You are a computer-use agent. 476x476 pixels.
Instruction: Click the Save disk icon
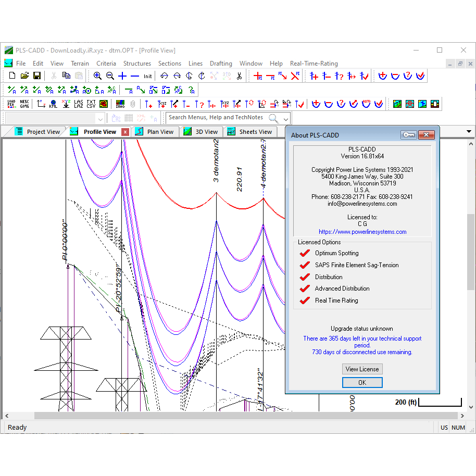37,76
